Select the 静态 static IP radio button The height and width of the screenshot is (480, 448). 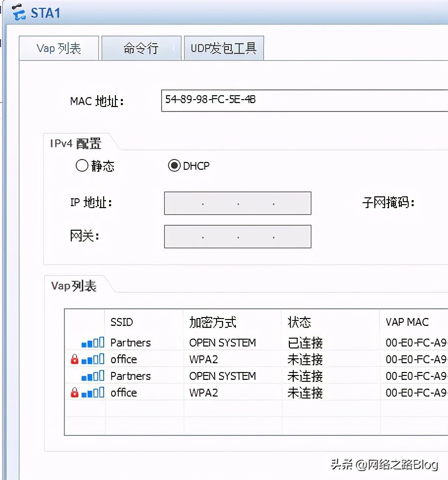click(82, 166)
